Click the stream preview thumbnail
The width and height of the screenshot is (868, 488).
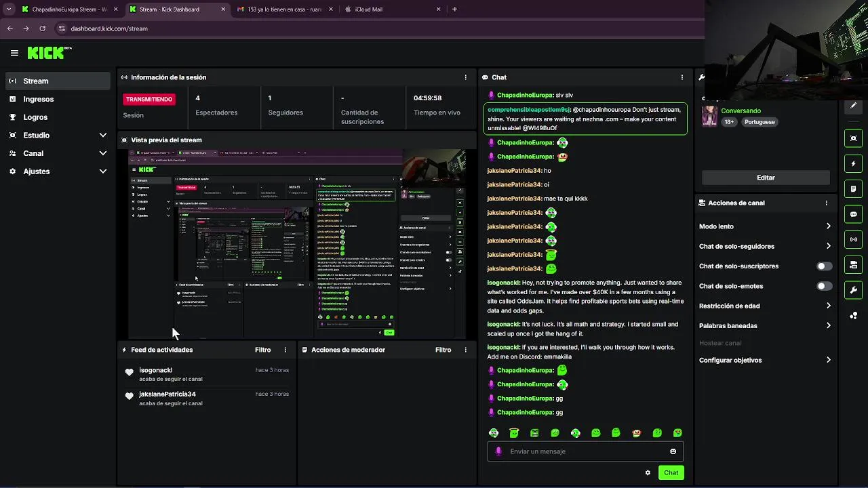coord(298,243)
